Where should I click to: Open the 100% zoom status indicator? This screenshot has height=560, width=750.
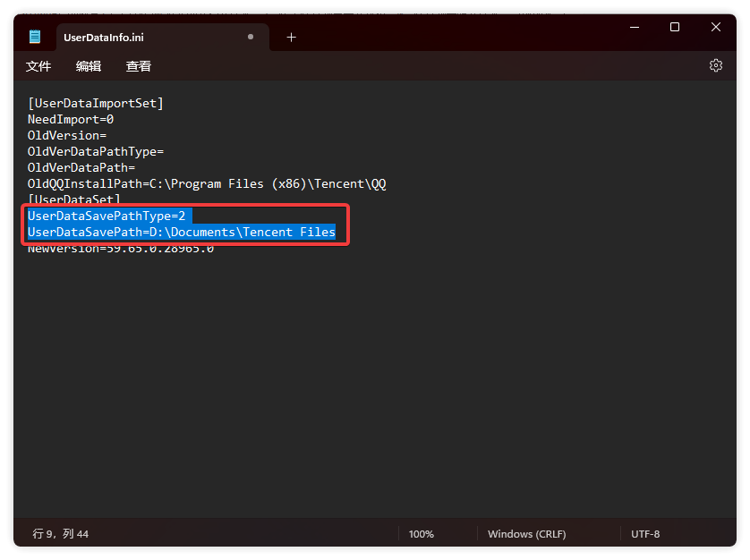[422, 534]
